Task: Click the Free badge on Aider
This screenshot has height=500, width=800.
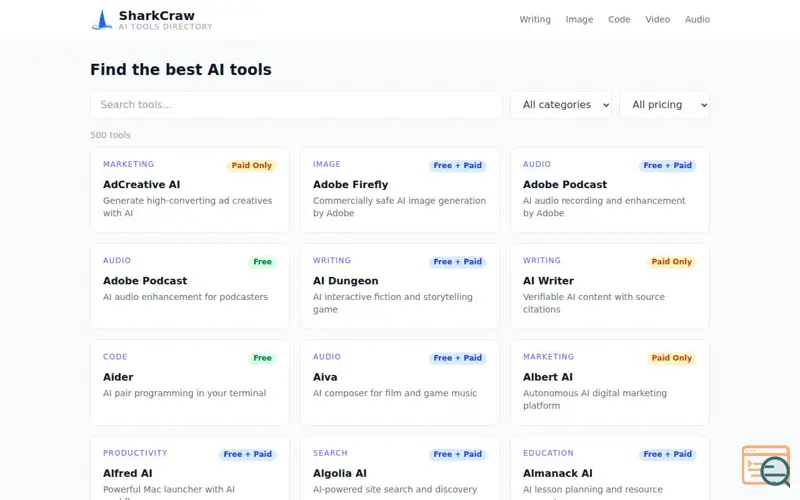Action: coord(262,358)
